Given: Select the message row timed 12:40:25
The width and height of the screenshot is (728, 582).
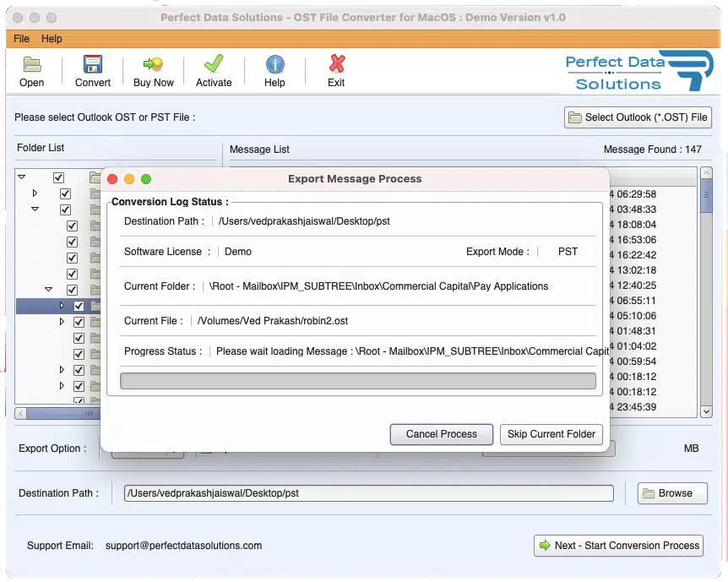Looking at the screenshot, I should click(653, 286).
